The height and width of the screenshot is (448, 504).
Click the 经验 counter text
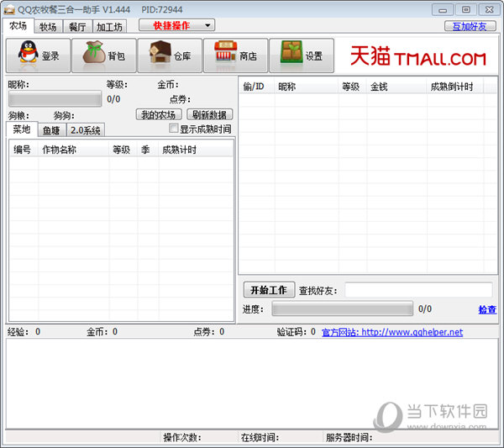(x=24, y=332)
